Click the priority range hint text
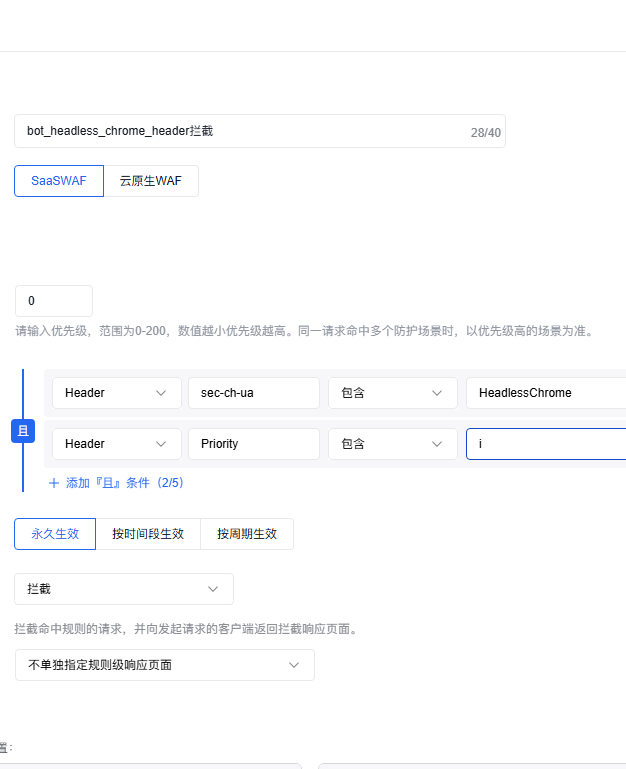The height and width of the screenshot is (769, 626). click(x=305, y=331)
